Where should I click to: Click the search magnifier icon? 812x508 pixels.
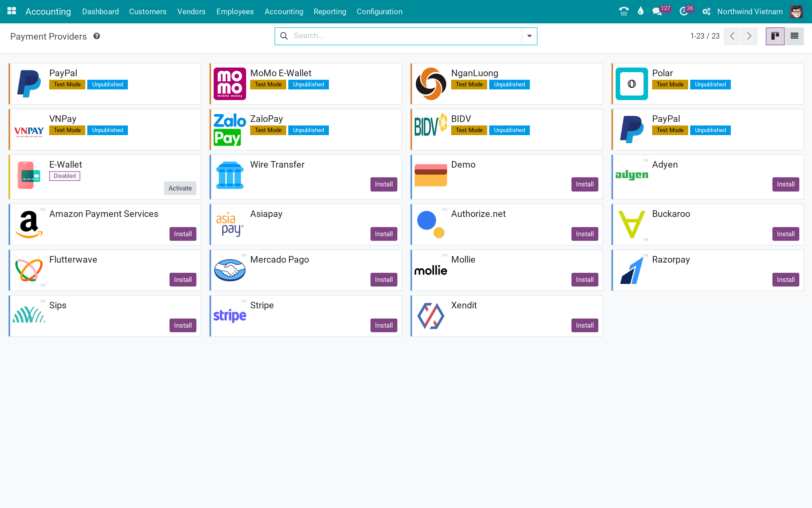pyautogui.click(x=284, y=36)
